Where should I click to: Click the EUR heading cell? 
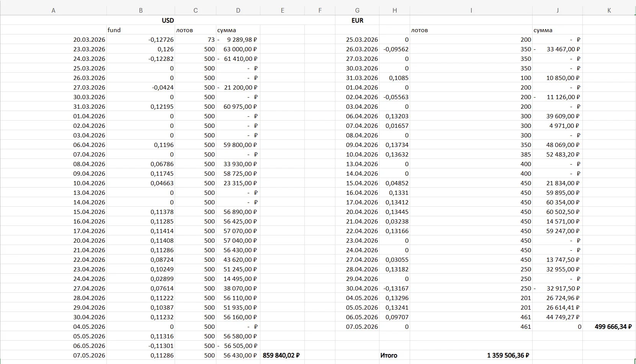(x=357, y=20)
